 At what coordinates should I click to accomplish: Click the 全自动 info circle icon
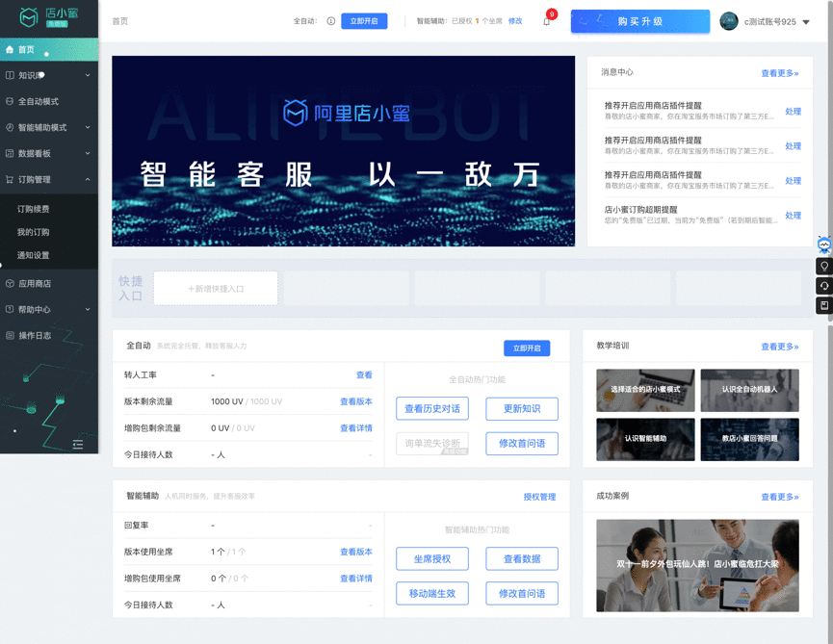[x=331, y=21]
